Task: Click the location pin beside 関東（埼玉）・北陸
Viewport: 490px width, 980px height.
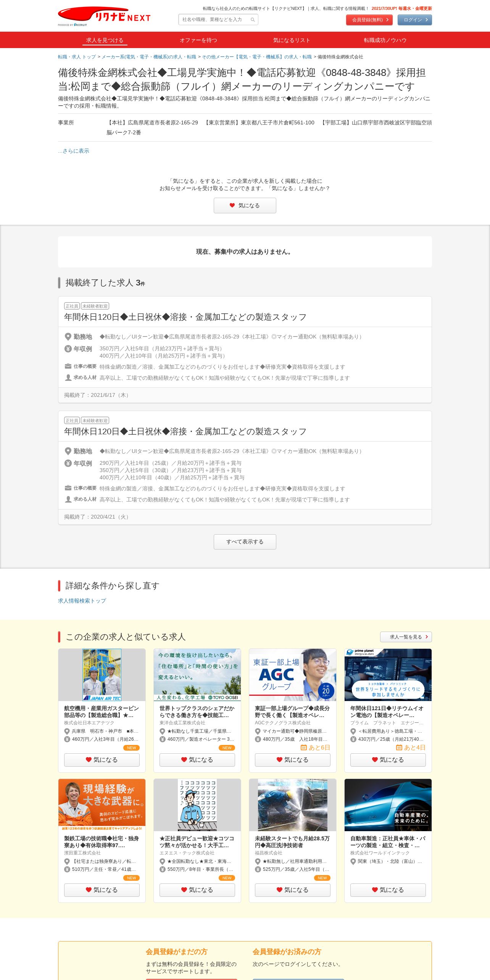Action: coord(353,861)
